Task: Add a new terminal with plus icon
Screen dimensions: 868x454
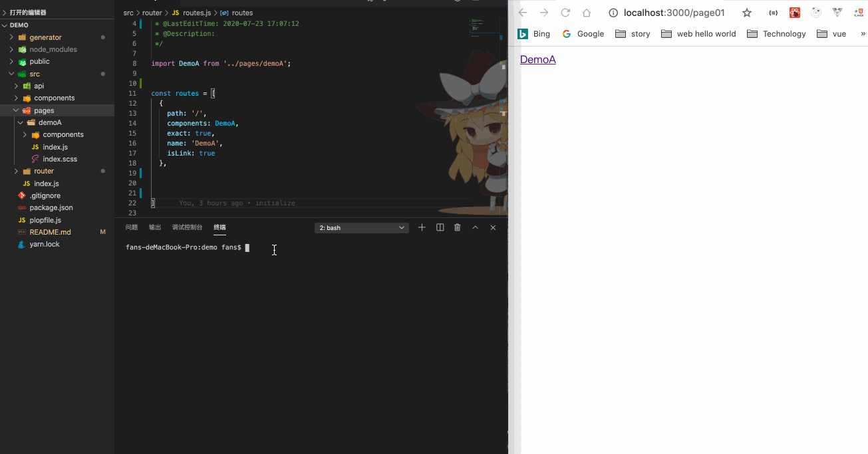Action: [x=422, y=227]
